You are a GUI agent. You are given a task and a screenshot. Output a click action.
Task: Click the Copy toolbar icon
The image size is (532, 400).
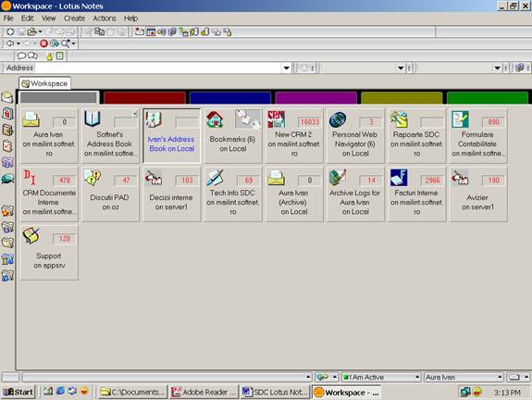coord(99,31)
